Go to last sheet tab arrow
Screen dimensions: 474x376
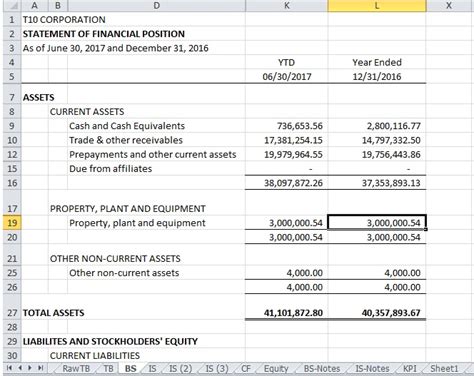point(41,368)
